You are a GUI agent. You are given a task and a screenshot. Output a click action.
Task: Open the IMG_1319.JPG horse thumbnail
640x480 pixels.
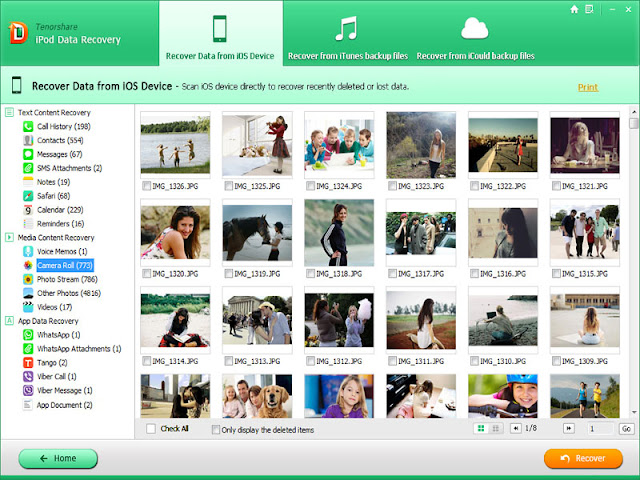pos(257,233)
